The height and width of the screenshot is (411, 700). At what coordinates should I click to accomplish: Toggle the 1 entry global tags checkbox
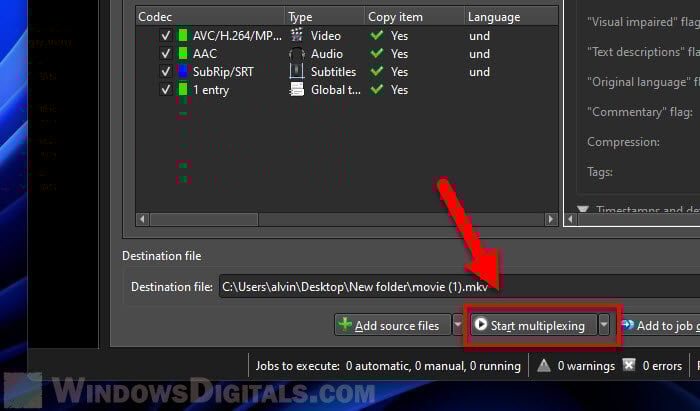[x=166, y=90]
